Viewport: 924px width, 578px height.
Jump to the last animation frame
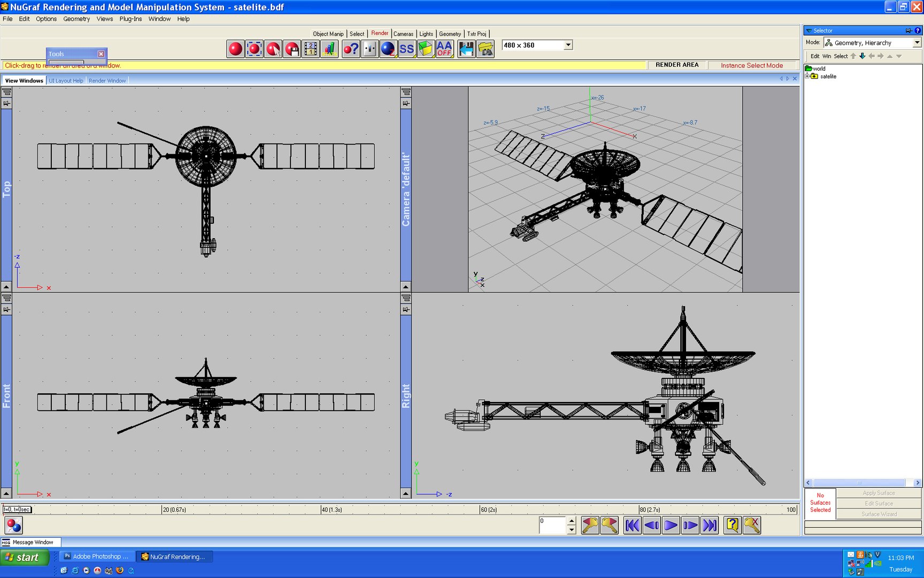710,526
